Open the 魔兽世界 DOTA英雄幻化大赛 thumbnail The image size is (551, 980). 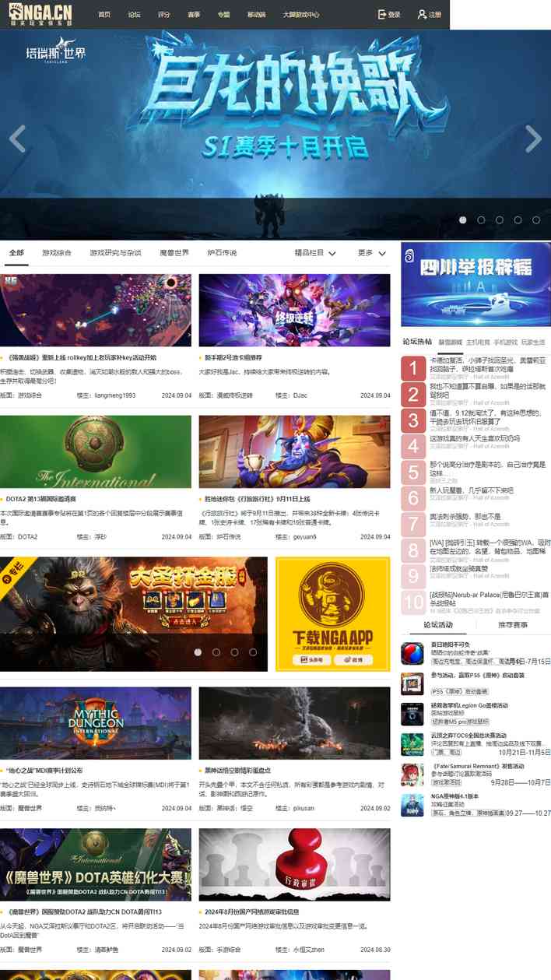[x=96, y=864]
